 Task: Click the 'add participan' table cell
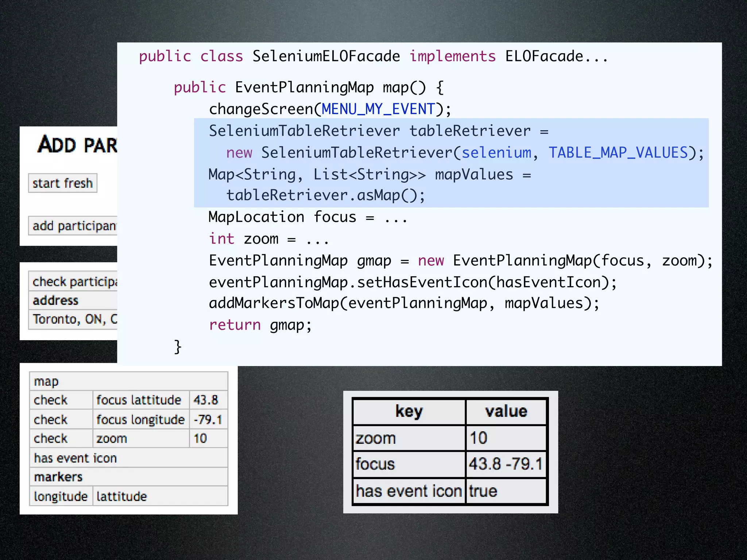point(73,226)
